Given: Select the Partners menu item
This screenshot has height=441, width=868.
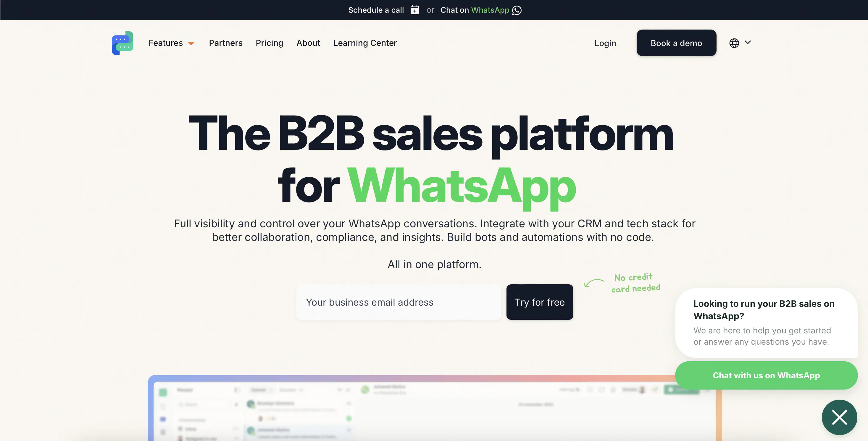Looking at the screenshot, I should (x=225, y=43).
